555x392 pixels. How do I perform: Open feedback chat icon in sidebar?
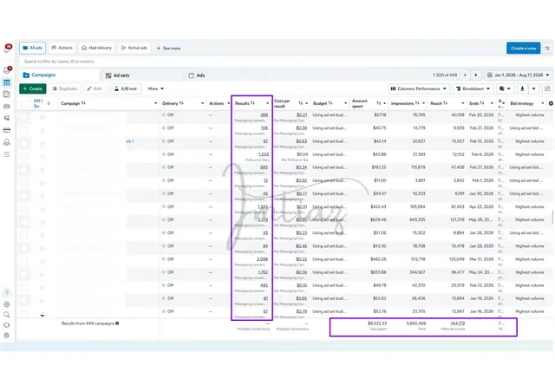pyautogui.click(x=7, y=325)
